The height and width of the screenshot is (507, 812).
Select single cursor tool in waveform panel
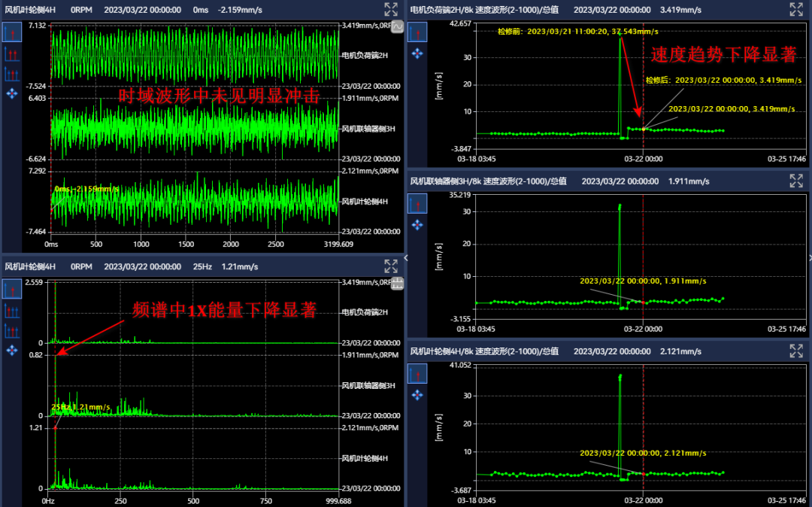[x=12, y=32]
